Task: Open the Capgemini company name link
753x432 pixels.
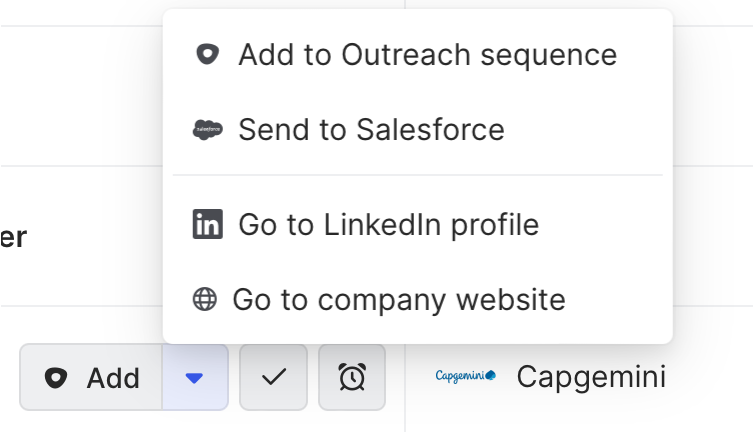Action: click(x=591, y=377)
